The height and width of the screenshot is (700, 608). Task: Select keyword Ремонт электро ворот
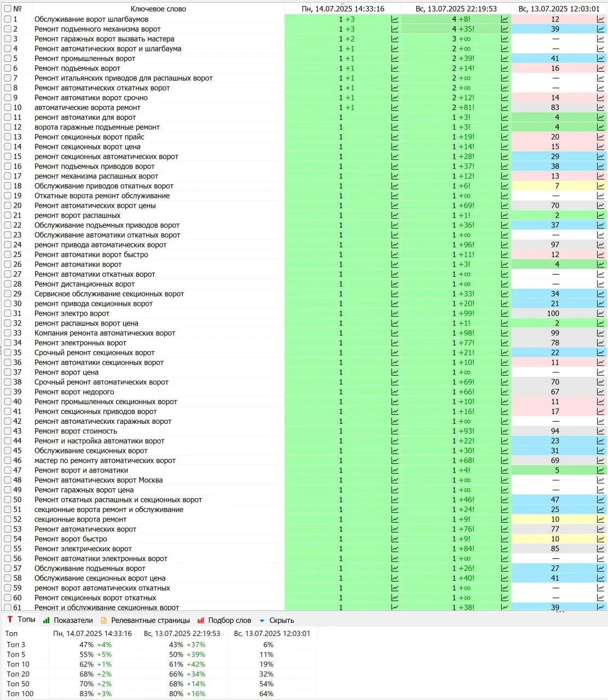(x=72, y=313)
